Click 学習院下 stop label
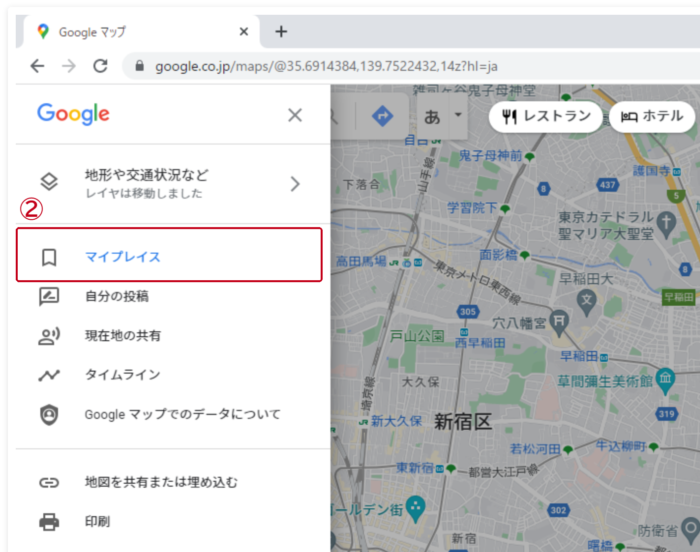This screenshot has width=700, height=552. click(472, 208)
